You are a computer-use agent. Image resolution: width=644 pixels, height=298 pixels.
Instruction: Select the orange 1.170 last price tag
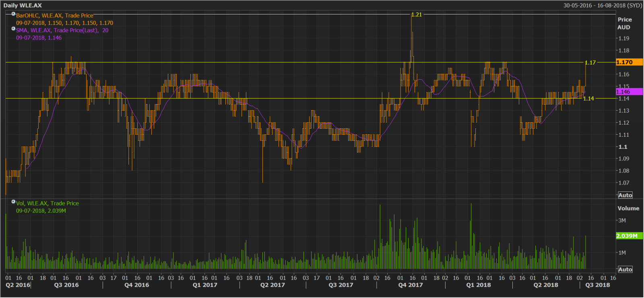pyautogui.click(x=629, y=62)
